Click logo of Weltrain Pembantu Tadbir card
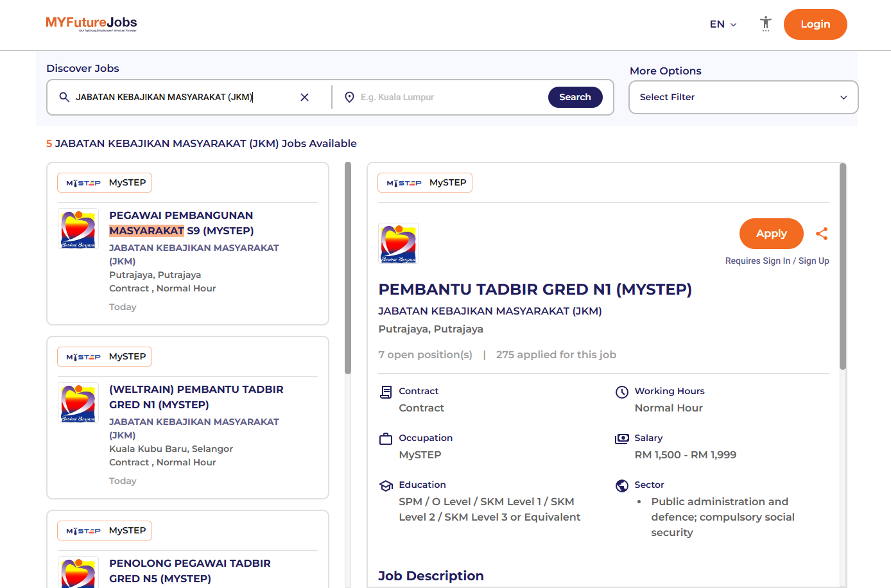The width and height of the screenshot is (891, 588). pos(78,402)
